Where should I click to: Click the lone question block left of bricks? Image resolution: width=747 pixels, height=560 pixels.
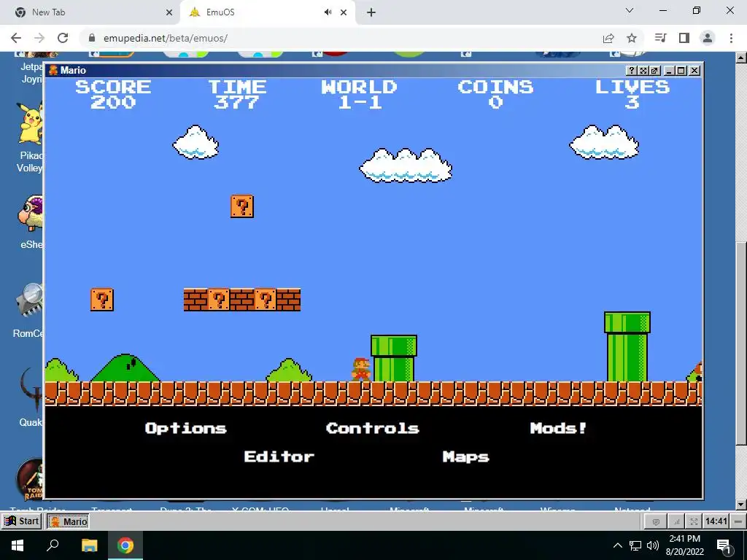(x=102, y=300)
